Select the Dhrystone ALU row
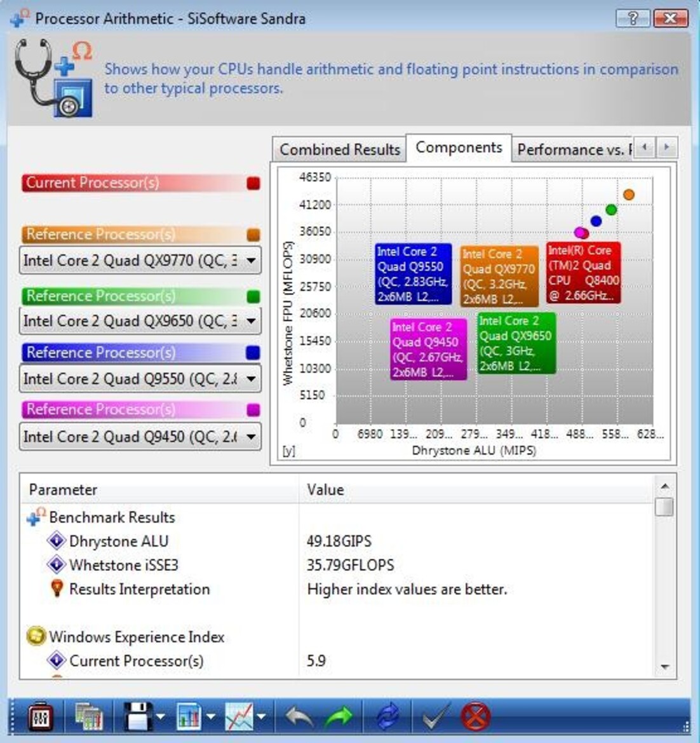The height and width of the screenshot is (743, 700). 337,541
